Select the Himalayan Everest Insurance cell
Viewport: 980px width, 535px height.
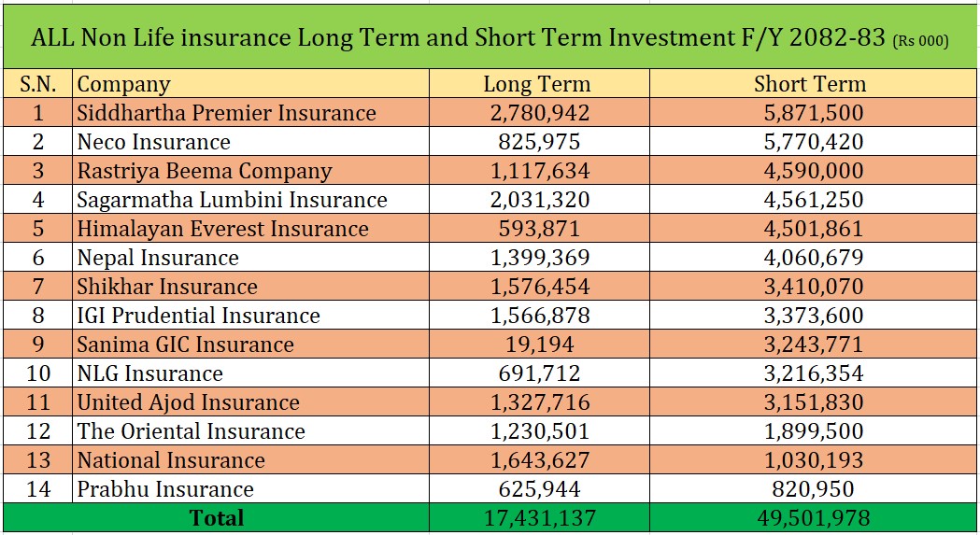(x=223, y=229)
